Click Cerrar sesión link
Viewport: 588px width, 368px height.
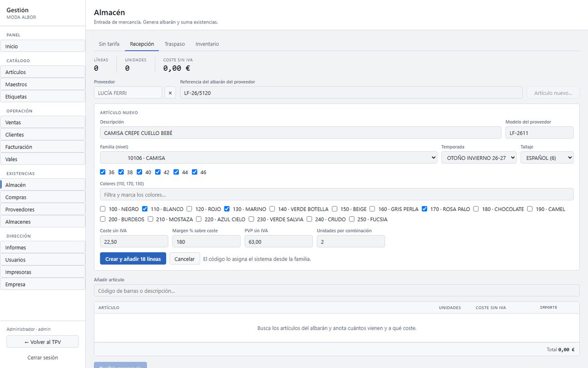point(43,358)
